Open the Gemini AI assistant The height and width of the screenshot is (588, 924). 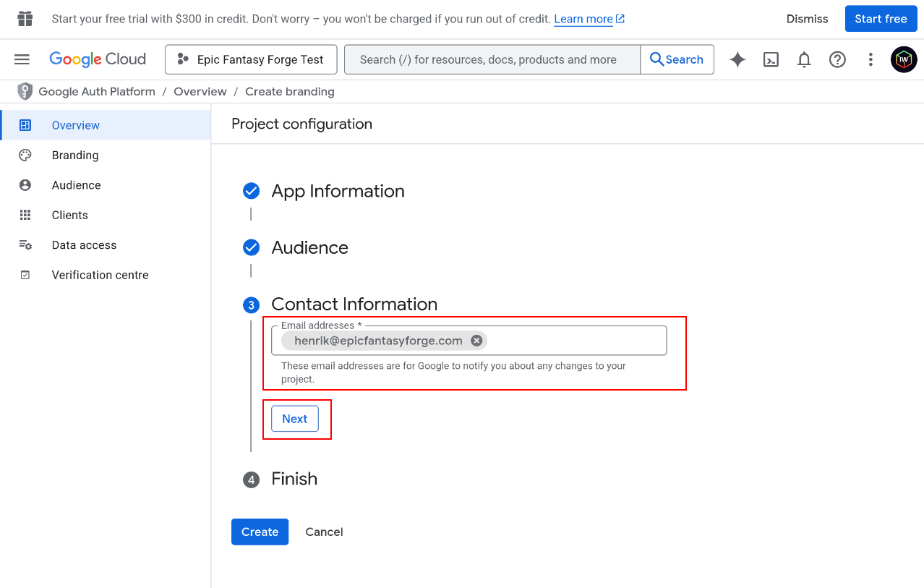737,59
